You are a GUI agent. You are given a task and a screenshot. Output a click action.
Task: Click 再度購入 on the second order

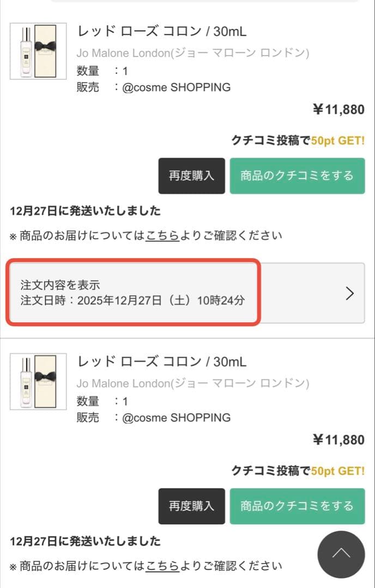(x=191, y=506)
